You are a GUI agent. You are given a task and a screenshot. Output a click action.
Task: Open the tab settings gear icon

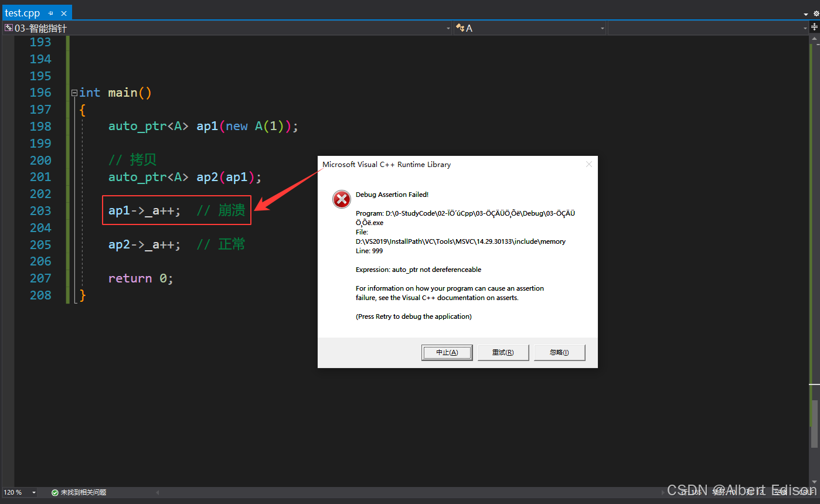tap(815, 13)
